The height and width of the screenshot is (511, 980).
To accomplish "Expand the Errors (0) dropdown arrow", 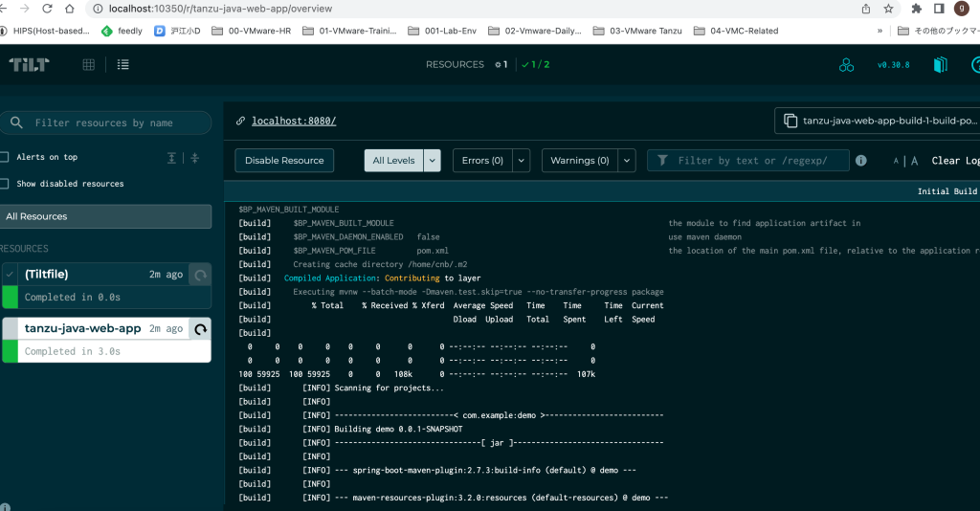I will [521, 161].
